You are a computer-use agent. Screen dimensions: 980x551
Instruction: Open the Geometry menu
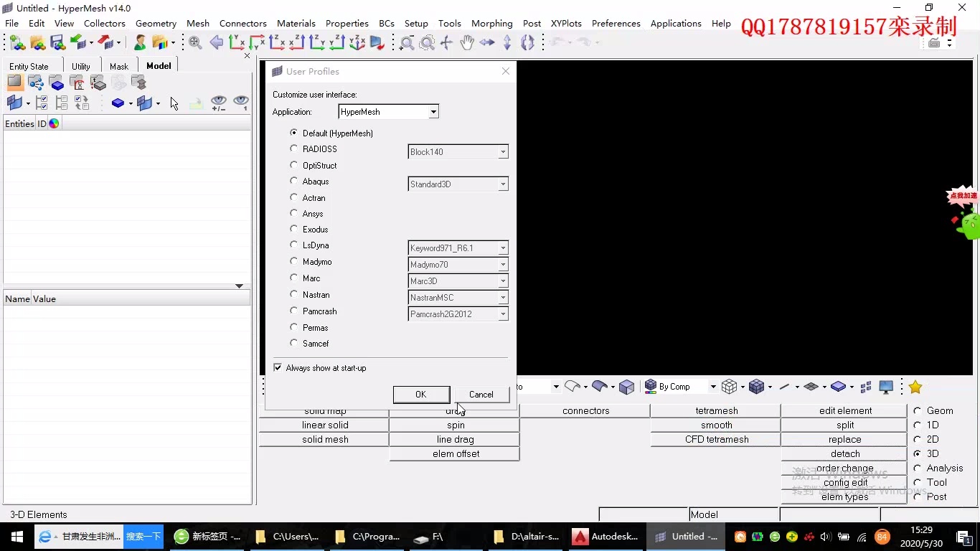click(x=156, y=24)
